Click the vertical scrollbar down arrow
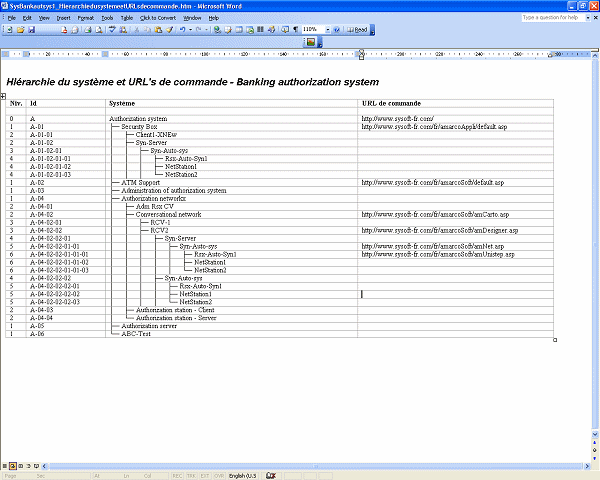 click(595, 434)
